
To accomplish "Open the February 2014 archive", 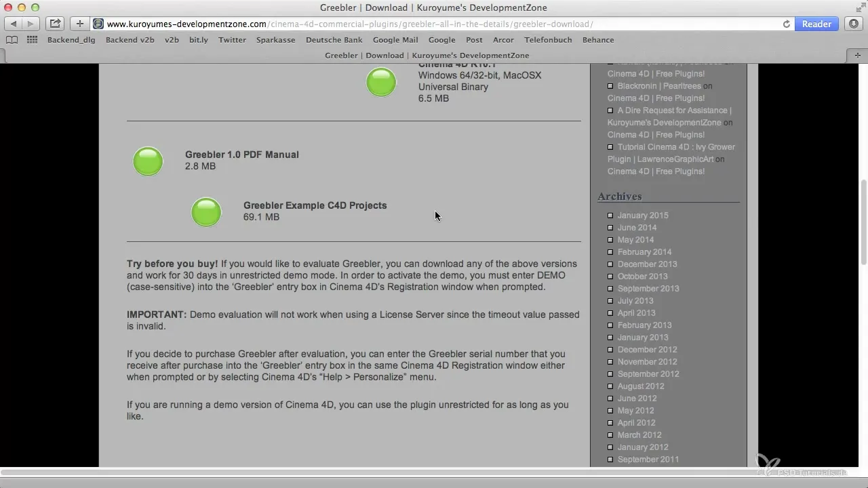I will (x=644, y=252).
